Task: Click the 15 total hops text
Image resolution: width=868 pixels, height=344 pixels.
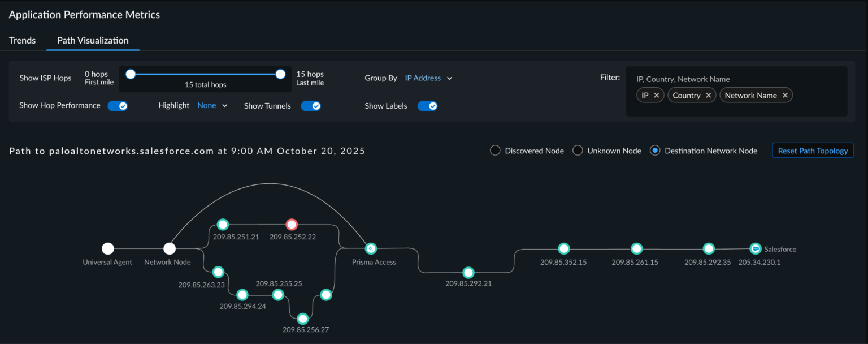Action: tap(206, 85)
